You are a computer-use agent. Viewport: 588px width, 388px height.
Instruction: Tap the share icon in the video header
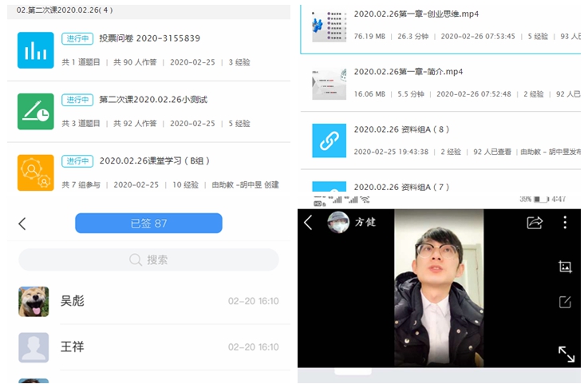[535, 222]
